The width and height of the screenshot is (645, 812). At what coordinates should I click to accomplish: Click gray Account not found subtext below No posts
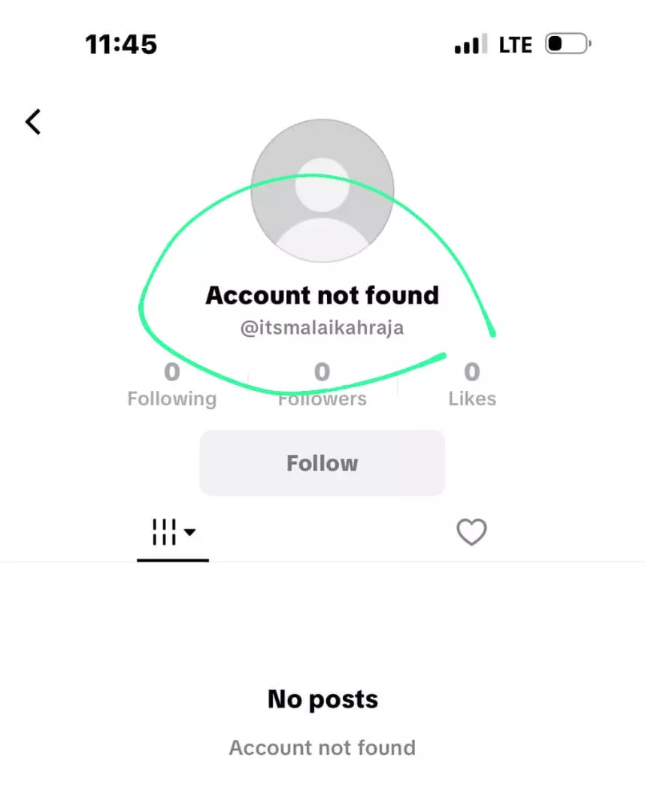322,748
